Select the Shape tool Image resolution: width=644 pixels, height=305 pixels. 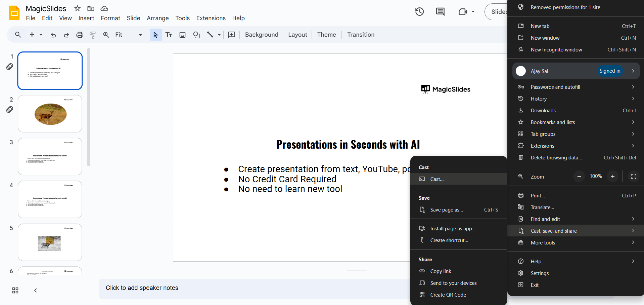197,35
